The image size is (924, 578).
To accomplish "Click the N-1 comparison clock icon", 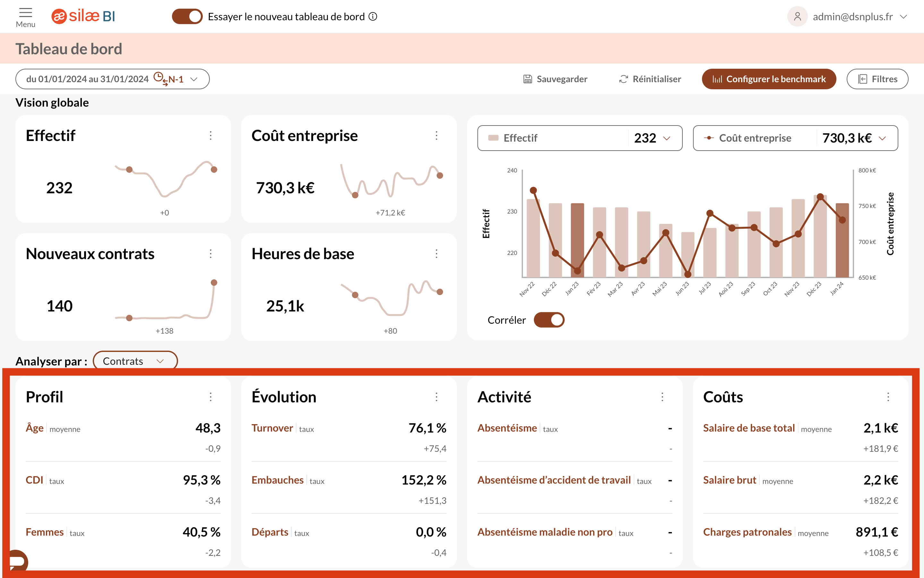I will (160, 78).
